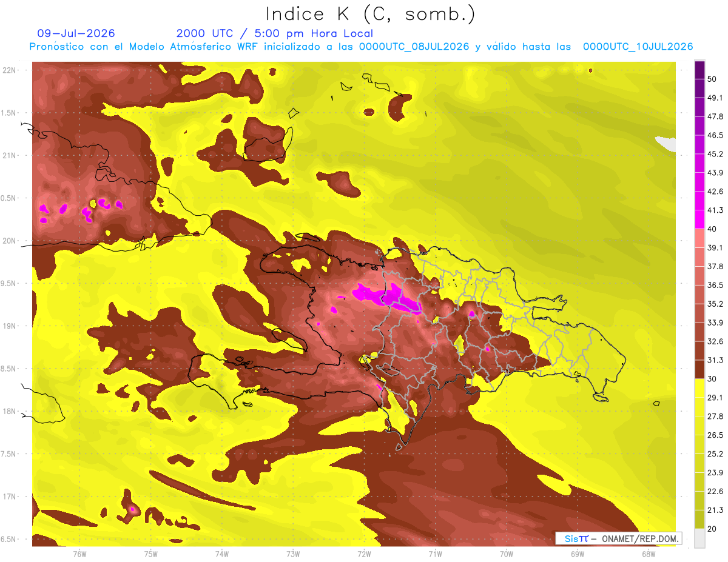Viewport: 728px width, 562px height.
Task: Click the '18N' latitude label
Action: pos(9,411)
